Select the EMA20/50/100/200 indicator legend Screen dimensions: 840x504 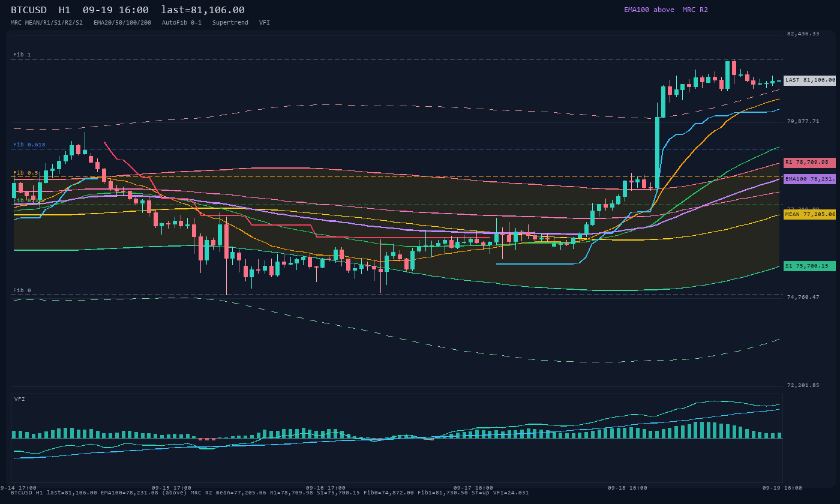(122, 23)
